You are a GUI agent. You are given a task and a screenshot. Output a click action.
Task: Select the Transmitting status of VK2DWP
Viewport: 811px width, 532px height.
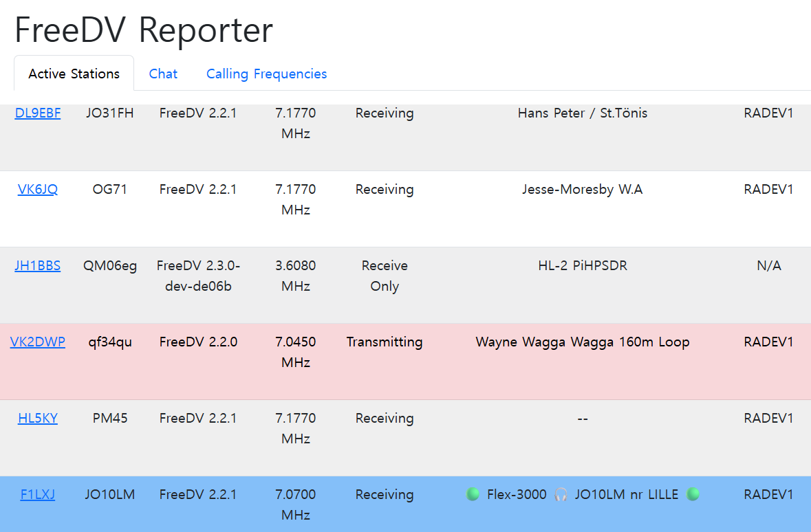[385, 342]
